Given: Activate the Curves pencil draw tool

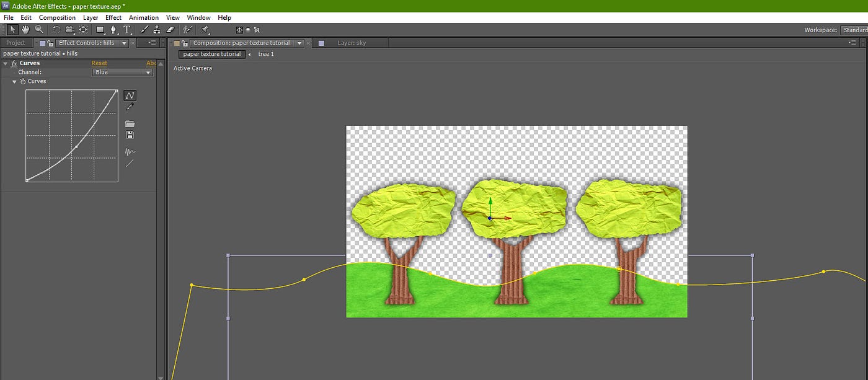Looking at the screenshot, I should (130, 107).
